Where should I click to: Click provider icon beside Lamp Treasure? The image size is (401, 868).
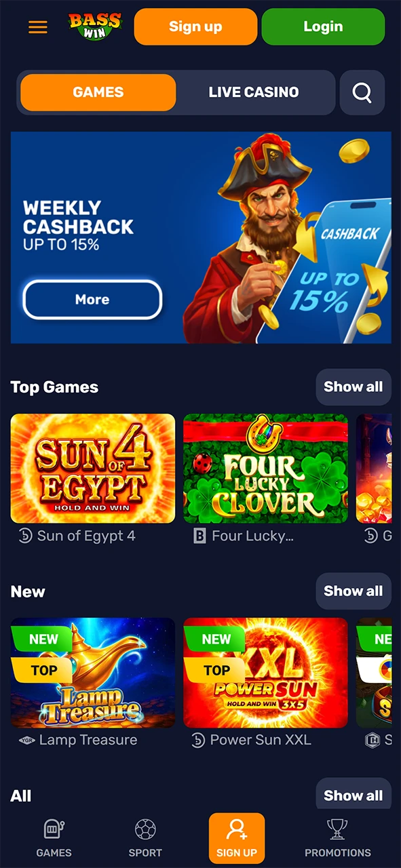[x=26, y=741]
